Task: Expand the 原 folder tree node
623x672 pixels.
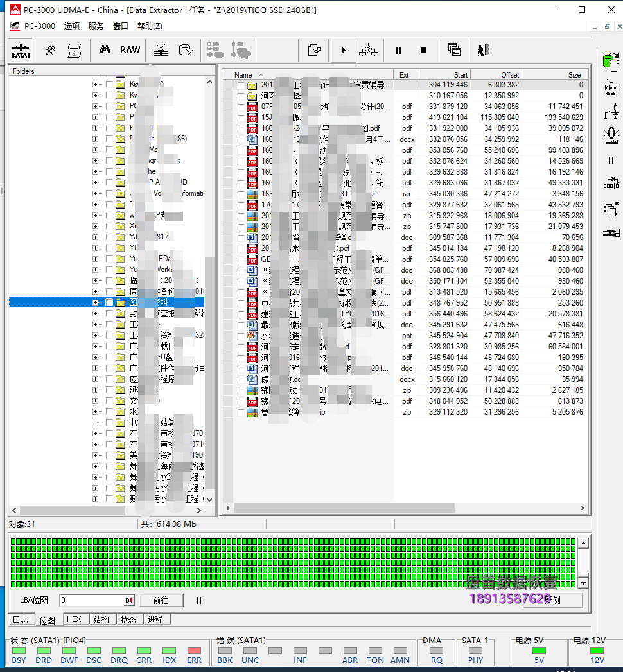Action: [x=95, y=291]
